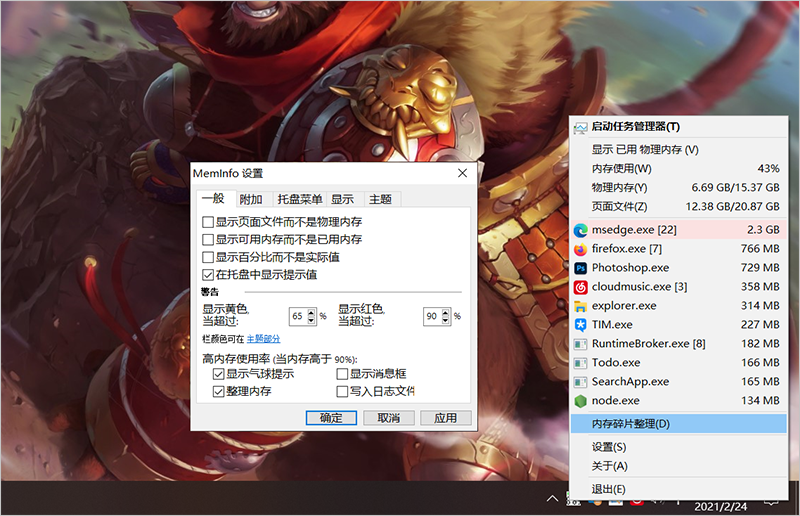This screenshot has width=800, height=516.
Task: Open the 托盘菜单 tab
Action: click(x=299, y=199)
